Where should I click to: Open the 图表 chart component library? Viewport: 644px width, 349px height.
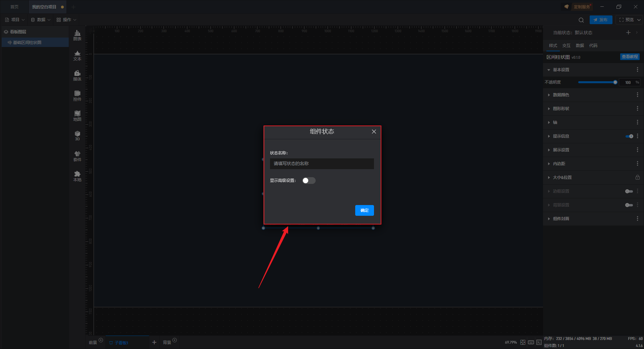pos(77,35)
